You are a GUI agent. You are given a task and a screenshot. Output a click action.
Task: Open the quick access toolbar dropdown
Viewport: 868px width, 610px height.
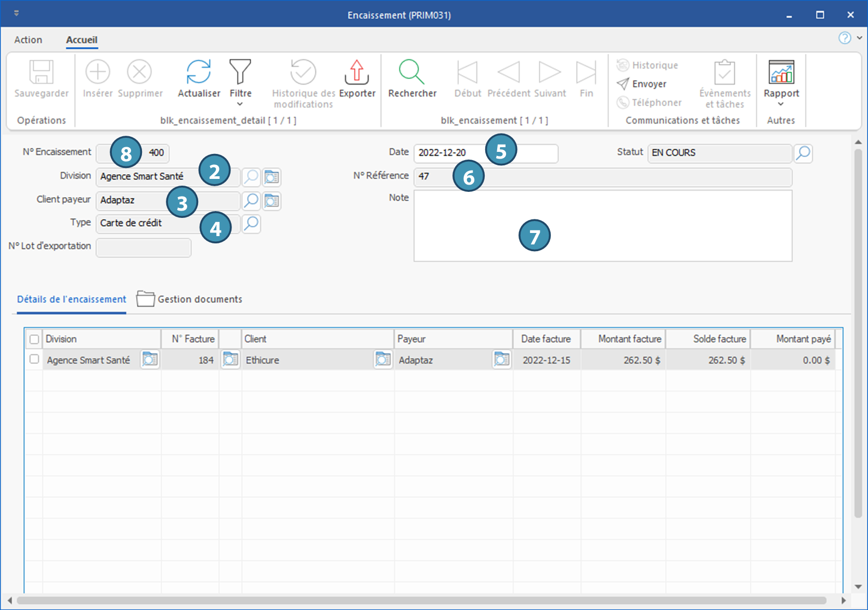(x=17, y=14)
